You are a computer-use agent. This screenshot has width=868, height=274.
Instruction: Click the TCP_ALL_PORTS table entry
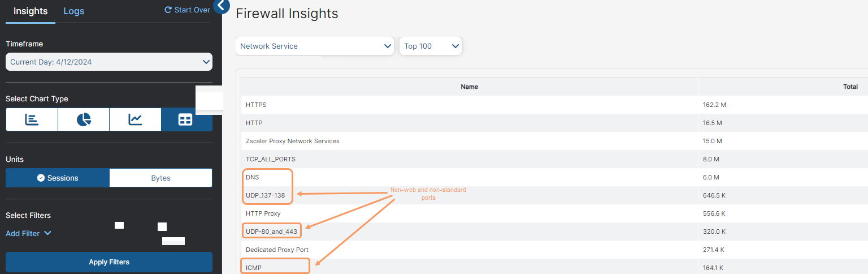270,159
